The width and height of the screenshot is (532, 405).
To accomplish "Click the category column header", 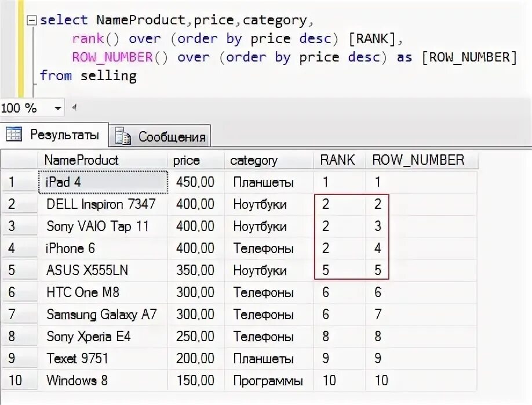I will tap(269, 160).
